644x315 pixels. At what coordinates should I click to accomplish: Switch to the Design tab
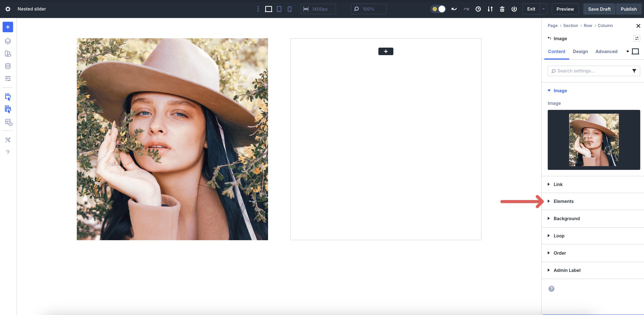pyautogui.click(x=580, y=52)
